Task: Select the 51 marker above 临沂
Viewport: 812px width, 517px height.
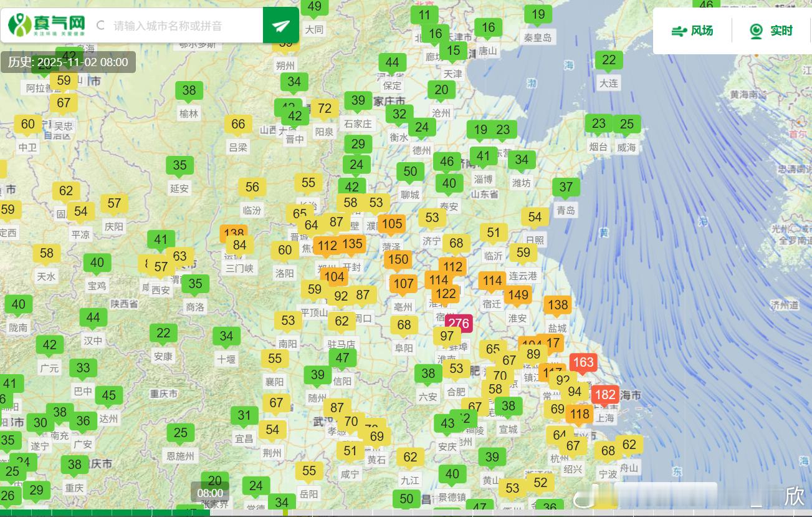Action: [x=494, y=233]
